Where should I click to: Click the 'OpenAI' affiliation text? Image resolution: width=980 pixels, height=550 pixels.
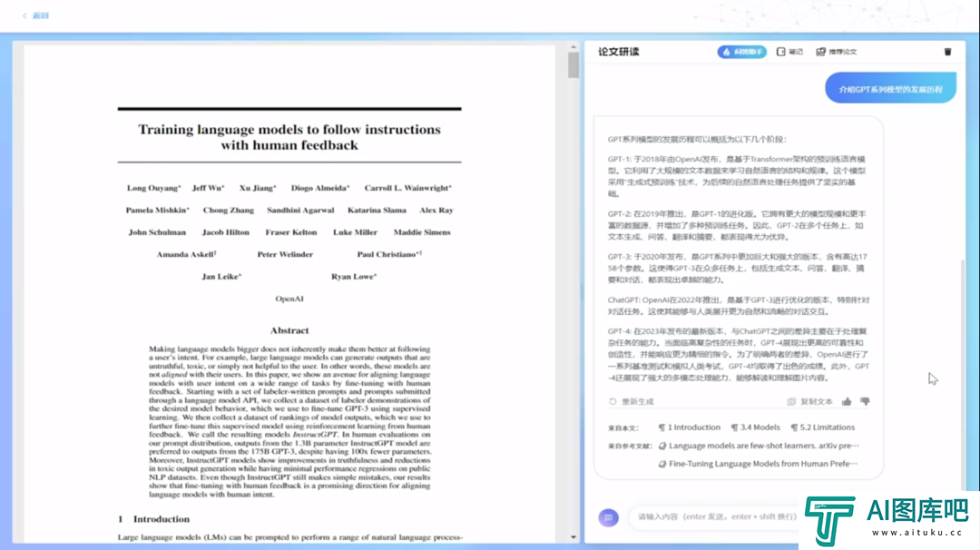coord(289,299)
